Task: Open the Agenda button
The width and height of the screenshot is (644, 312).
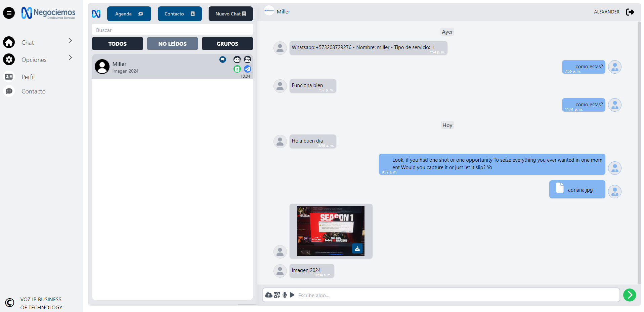Action: [x=129, y=14]
